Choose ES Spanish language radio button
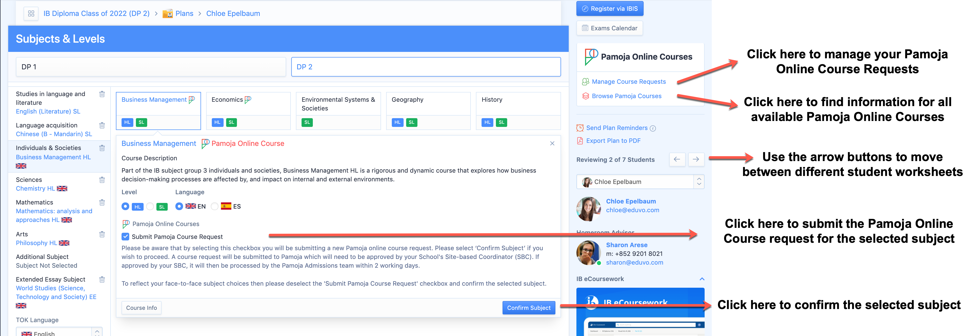The image size is (980, 336). tap(215, 207)
